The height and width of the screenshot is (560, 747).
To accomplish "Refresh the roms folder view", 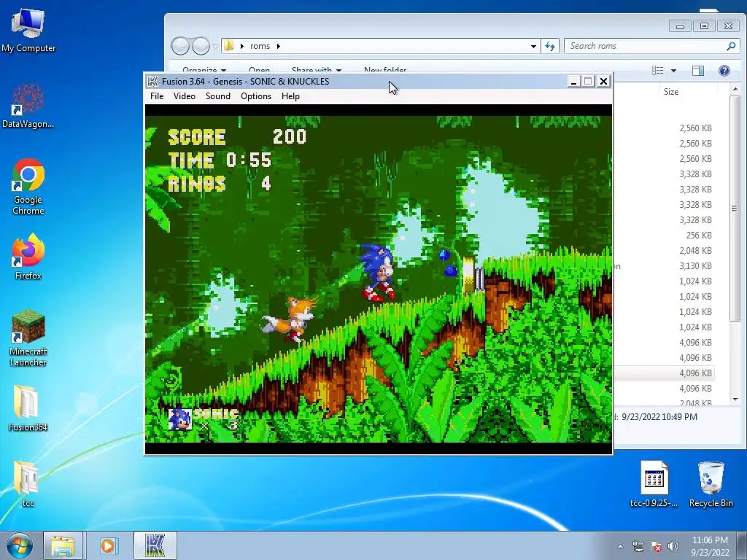I will (550, 46).
